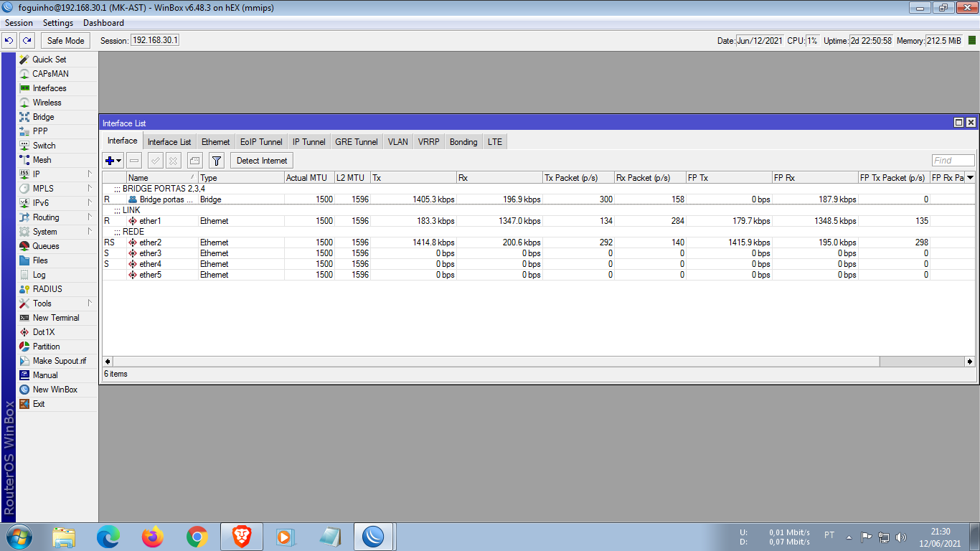The height and width of the screenshot is (551, 980).
Task: Open the Windows Start menu
Action: click(x=18, y=537)
